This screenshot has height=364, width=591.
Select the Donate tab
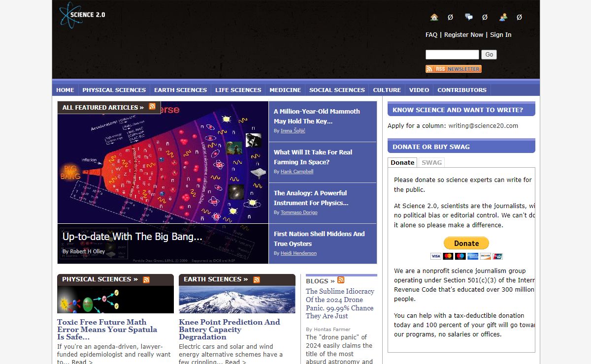pos(402,162)
